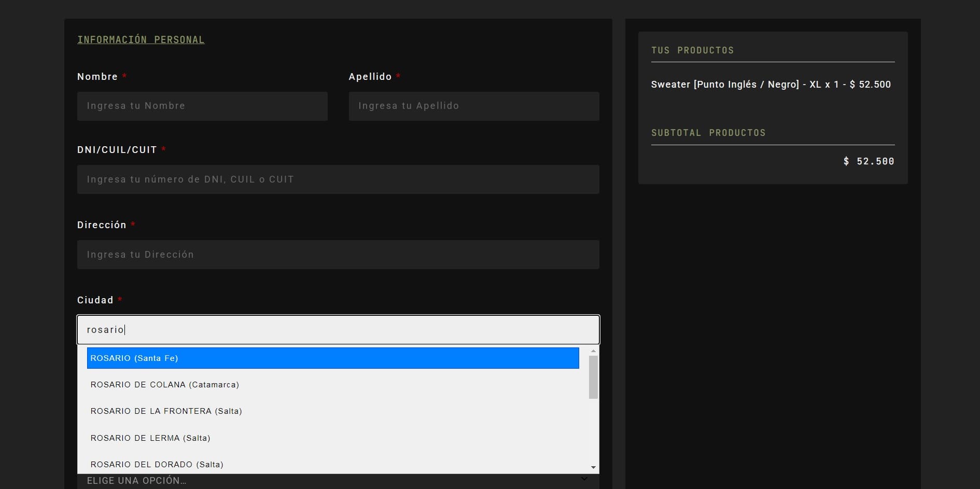Click the Nombre input field
The image size is (980, 489).
click(x=202, y=106)
